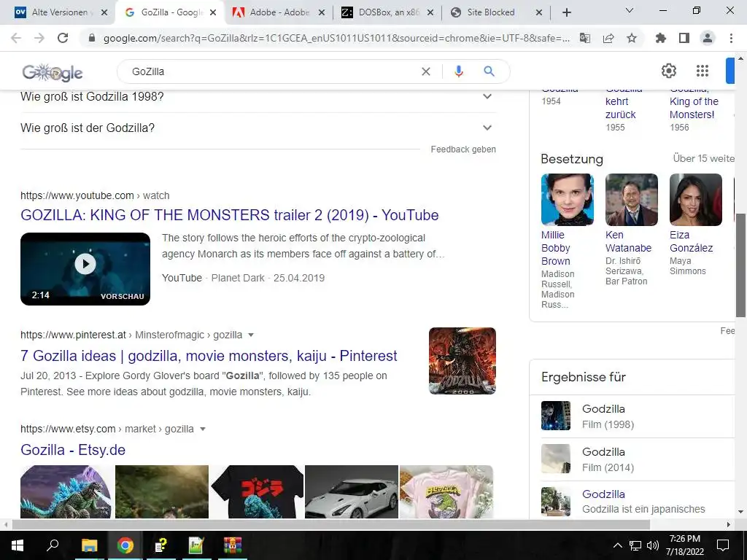The image size is (747, 560).
Task: Select Godzilla Film (2014) result
Action: tap(638, 459)
